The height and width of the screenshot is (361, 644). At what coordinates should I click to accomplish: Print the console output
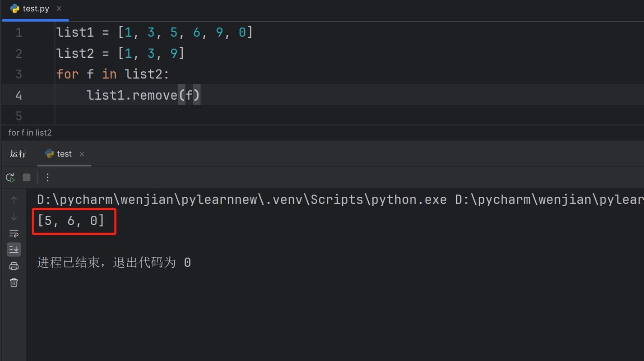coord(14,266)
